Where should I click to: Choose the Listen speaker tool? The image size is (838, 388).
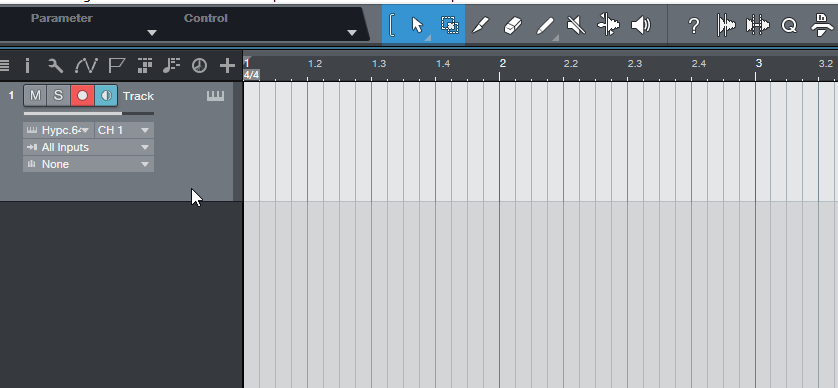pyautogui.click(x=641, y=25)
